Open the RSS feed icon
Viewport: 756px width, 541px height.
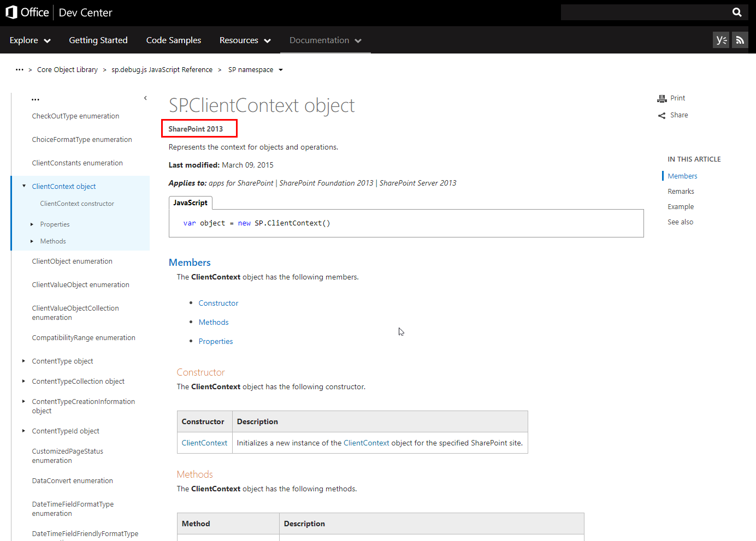(740, 40)
